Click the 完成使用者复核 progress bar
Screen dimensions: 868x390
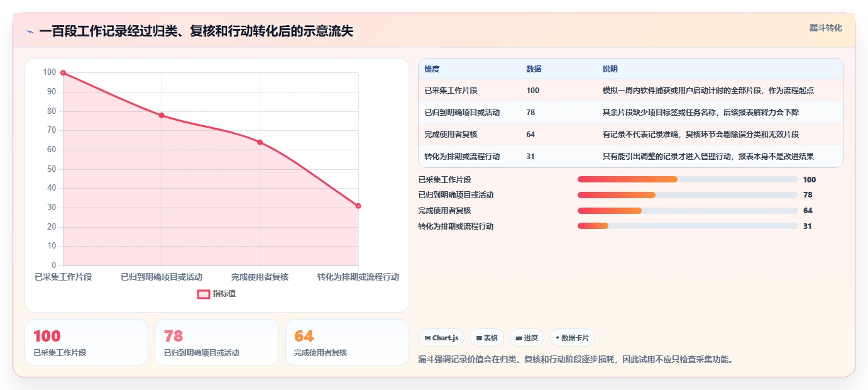tap(688, 210)
